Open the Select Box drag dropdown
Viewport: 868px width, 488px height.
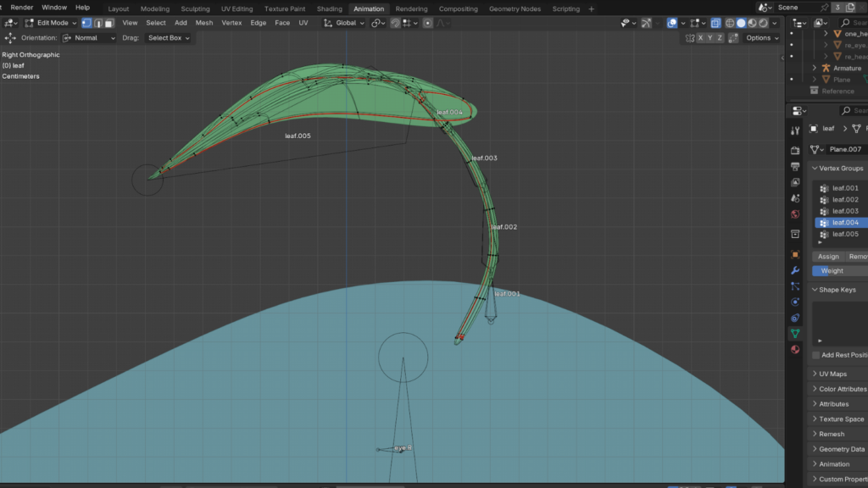[169, 37]
